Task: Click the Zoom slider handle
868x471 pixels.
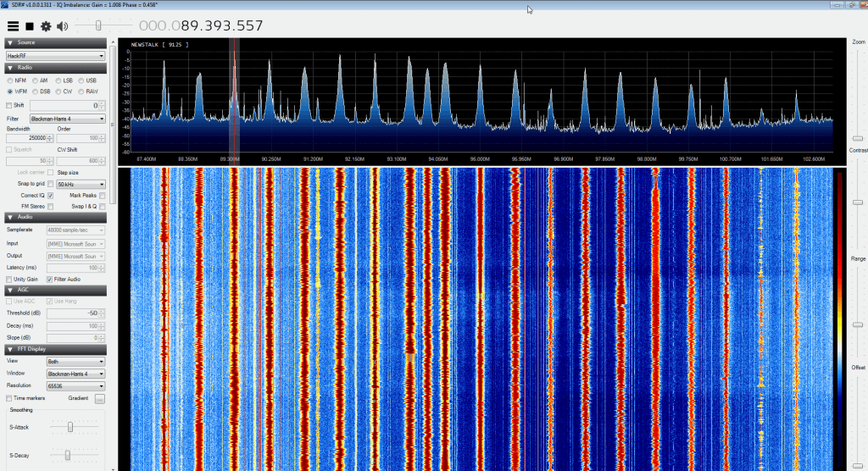Action: coord(858,138)
